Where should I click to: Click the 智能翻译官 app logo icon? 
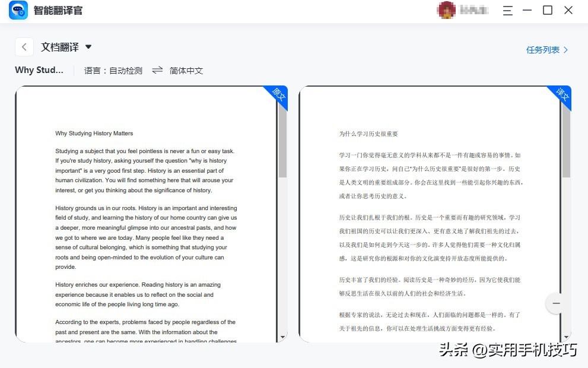coord(18,10)
